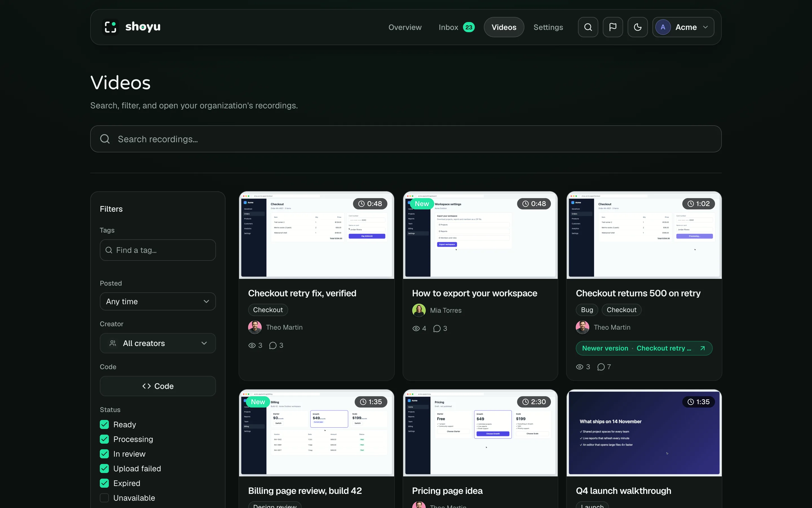Open Newer version Checkout retry link
This screenshot has width=812, height=508.
644,349
